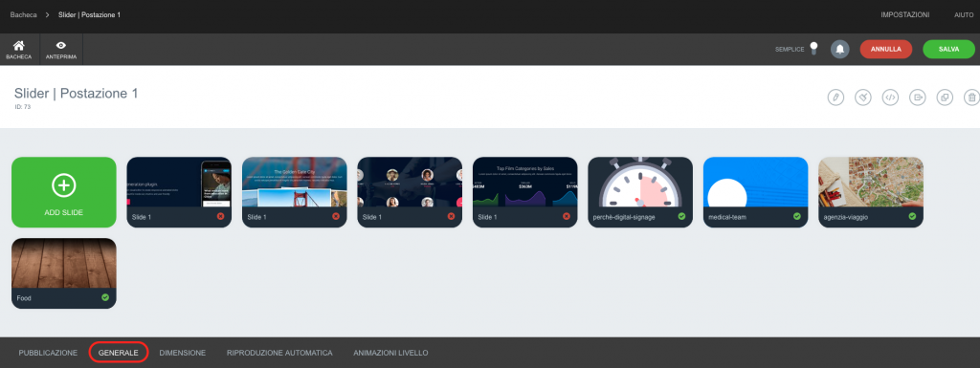
Task: Toggle green check on Food slide
Action: coord(105,297)
